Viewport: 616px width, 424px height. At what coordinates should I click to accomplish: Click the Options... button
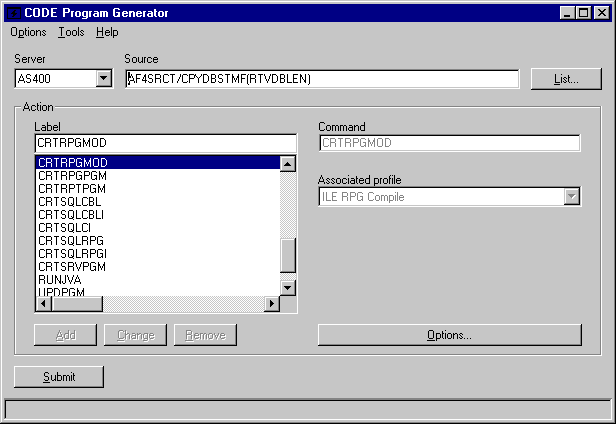click(x=449, y=335)
